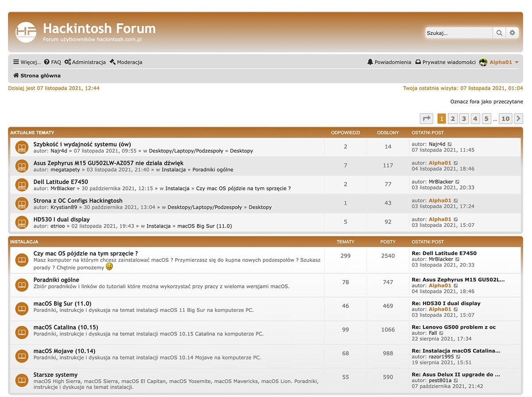Open the Instalacja category header
This screenshot has height=397, width=532.
[x=24, y=242]
